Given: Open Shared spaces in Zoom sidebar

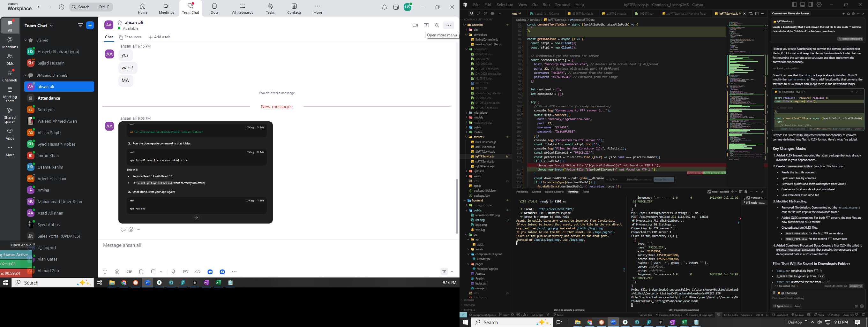Looking at the screenshot, I should (10, 115).
